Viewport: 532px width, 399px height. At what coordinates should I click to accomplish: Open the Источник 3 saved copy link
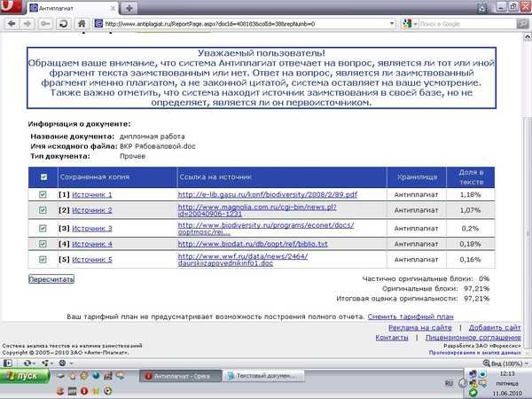92,229
